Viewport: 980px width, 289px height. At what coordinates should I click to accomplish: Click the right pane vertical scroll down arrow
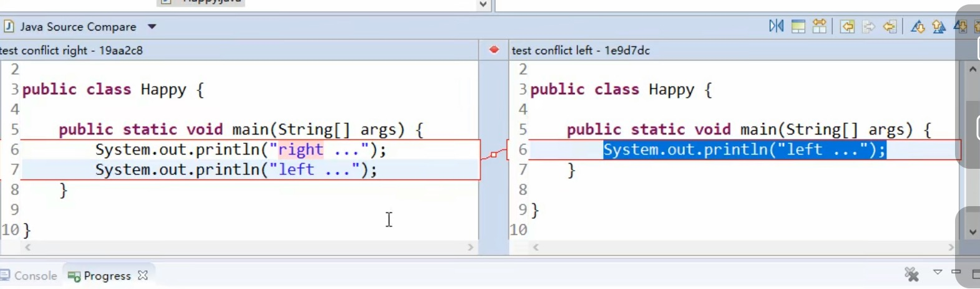pos(973,232)
